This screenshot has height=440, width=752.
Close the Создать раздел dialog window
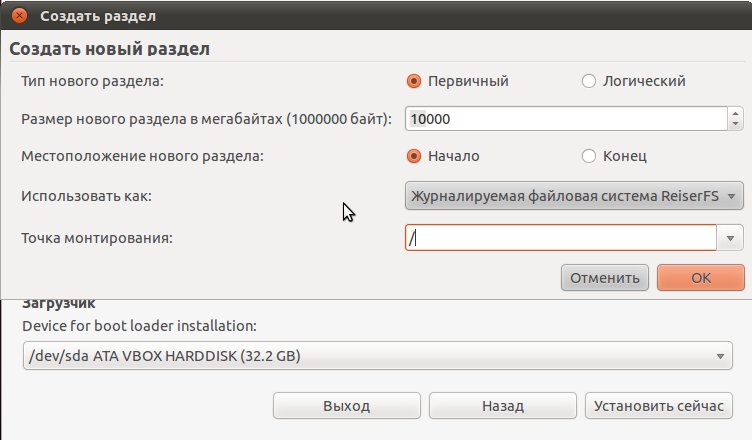click(x=19, y=16)
